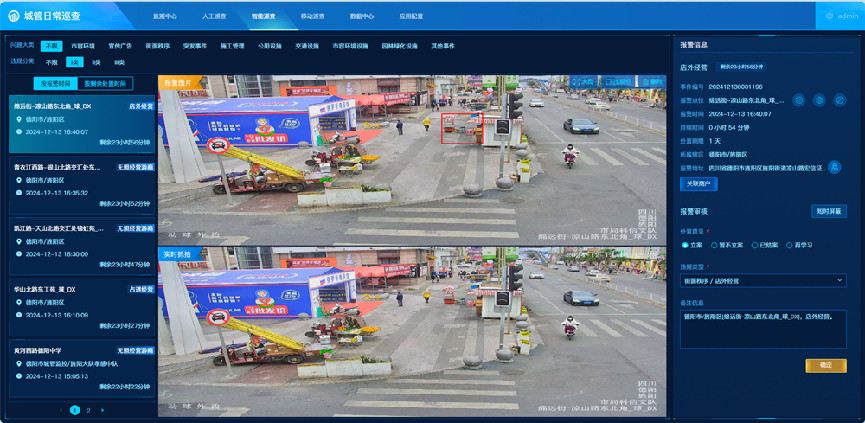The width and height of the screenshot is (865, 423).
Task: Switch to the 人工巡查 tab
Action: (213, 17)
